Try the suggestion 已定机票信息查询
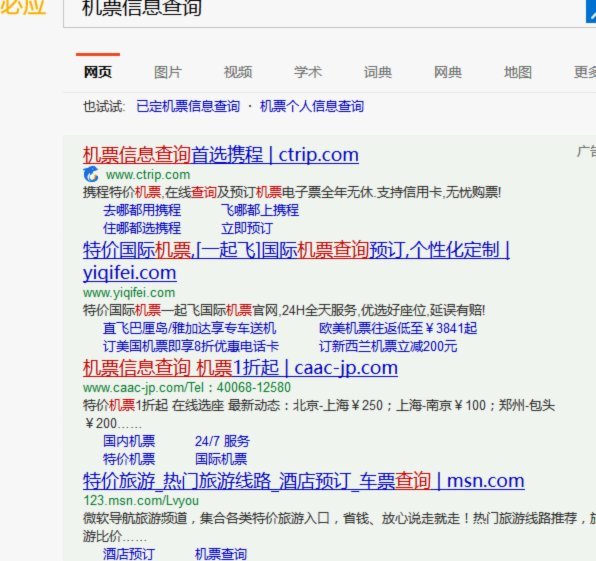The image size is (596, 561). (x=188, y=106)
